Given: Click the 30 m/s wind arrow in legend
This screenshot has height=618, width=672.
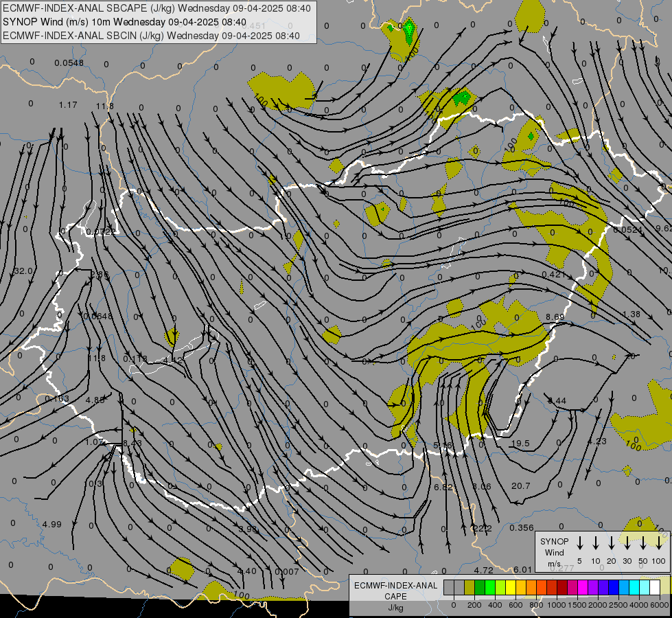Looking at the screenshot, I should click(627, 543).
